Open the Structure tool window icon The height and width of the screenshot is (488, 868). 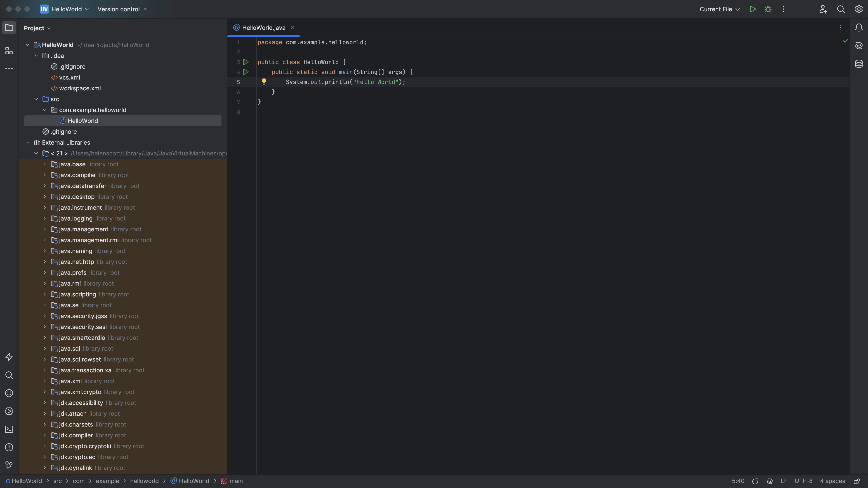(9, 51)
